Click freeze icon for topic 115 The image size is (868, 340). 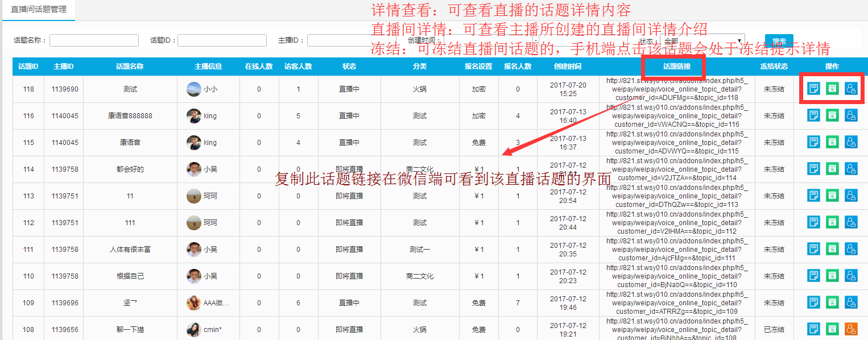tap(851, 142)
